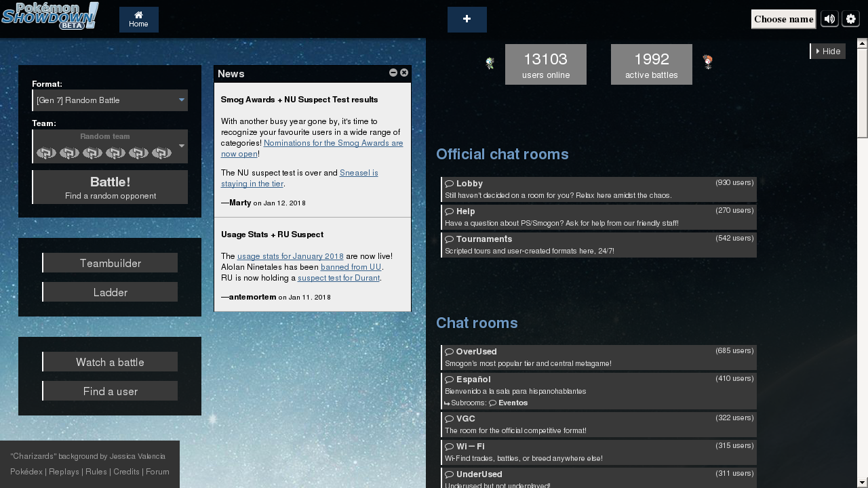868x488 pixels.
Task: Click Battle! to find a random opponent
Action: tap(110, 187)
